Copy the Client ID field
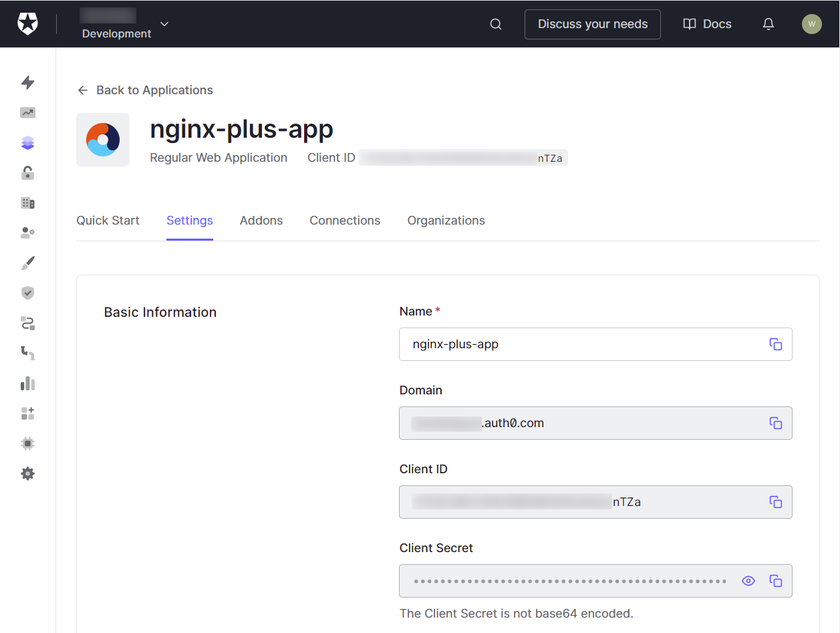 tap(776, 501)
